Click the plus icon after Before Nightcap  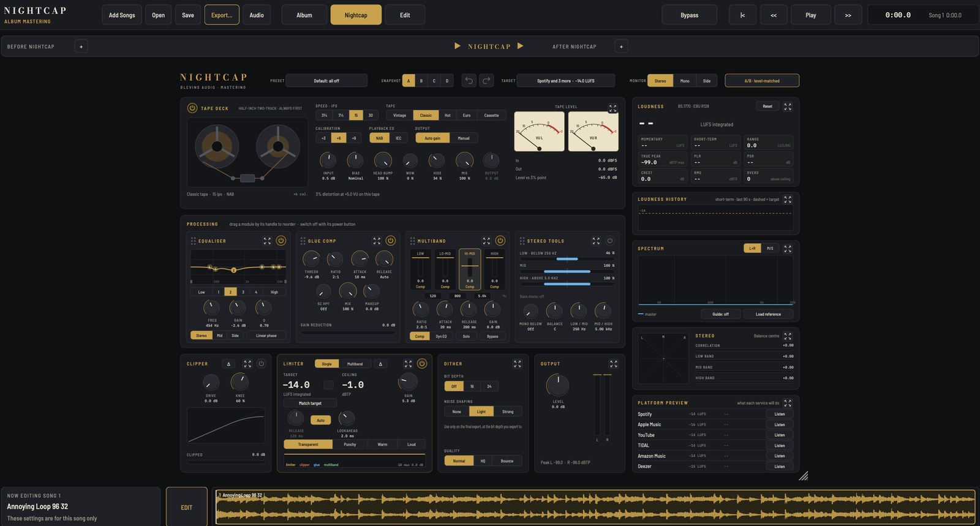pyautogui.click(x=81, y=47)
